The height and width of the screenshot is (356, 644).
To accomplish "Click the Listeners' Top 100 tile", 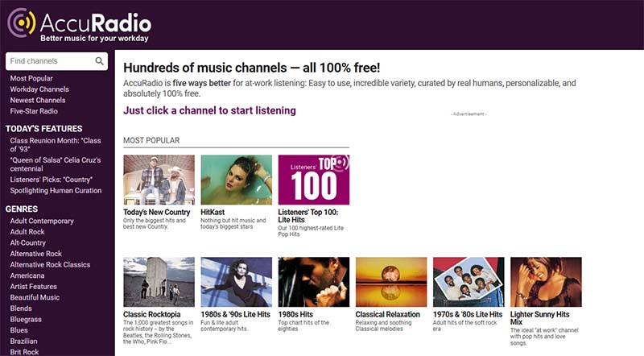I will [x=313, y=180].
